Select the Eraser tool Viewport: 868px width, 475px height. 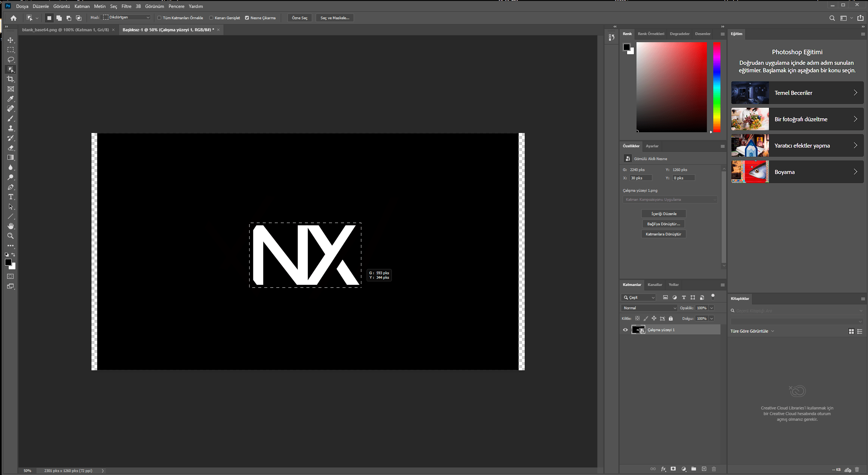point(11,148)
